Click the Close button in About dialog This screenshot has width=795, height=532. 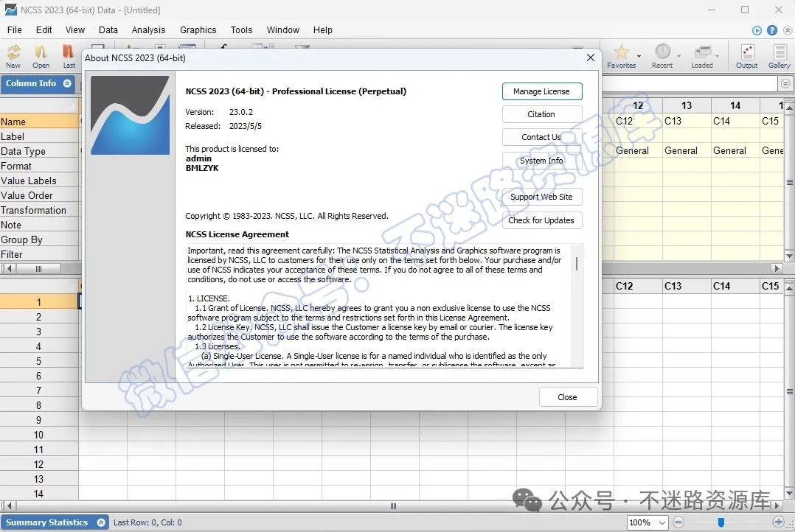pos(567,397)
